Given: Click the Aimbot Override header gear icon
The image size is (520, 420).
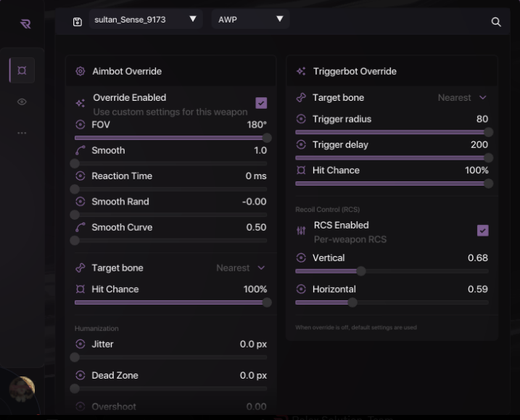Looking at the screenshot, I should click(81, 71).
